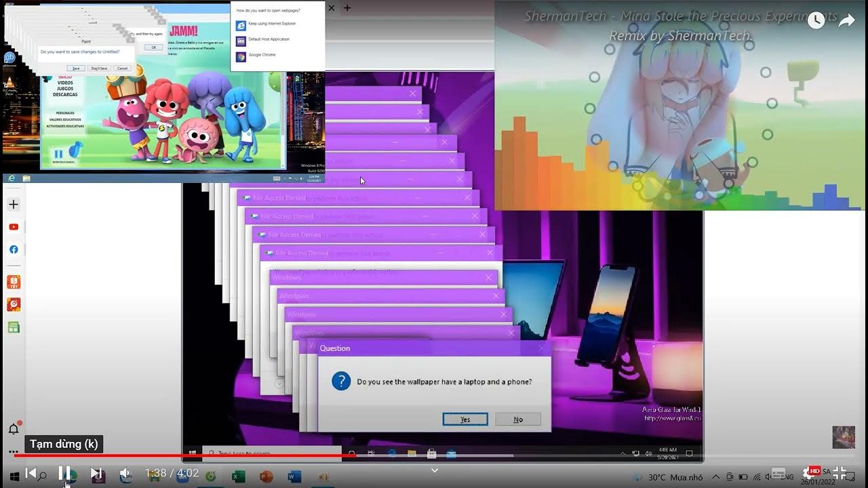
Task: Open the VLC media player desktop icon
Action: point(9,83)
